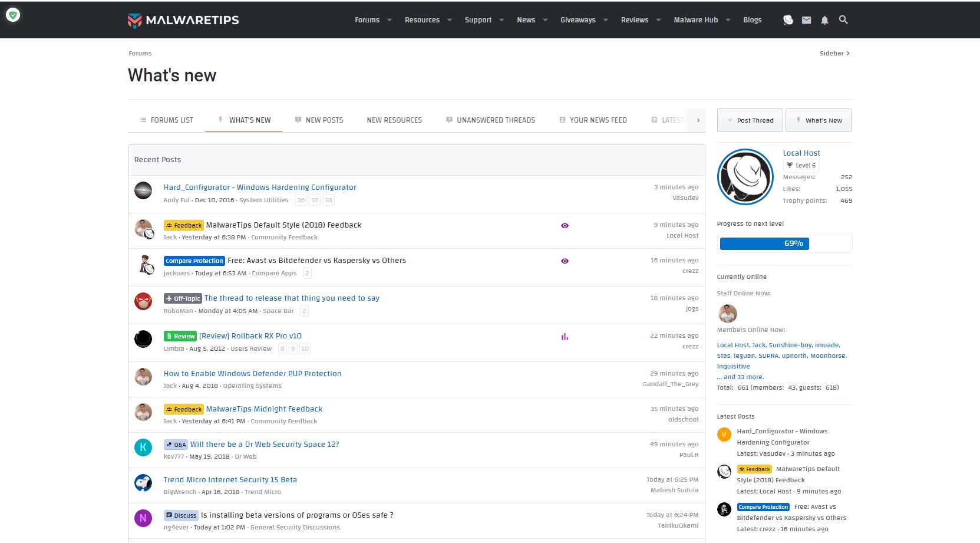Open Jack's avatar on Midnight Feedback row
Viewport: 980px width, 543px height.
coord(143,412)
